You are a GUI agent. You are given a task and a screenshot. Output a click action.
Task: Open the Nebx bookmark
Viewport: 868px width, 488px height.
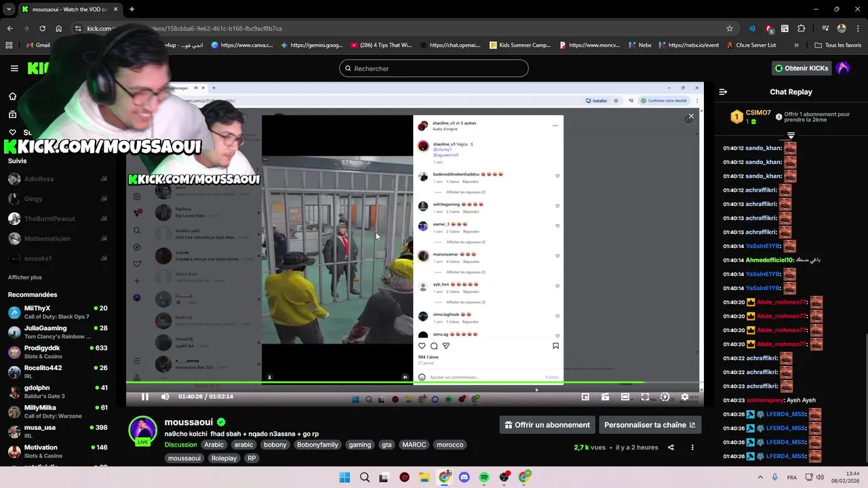640,45
